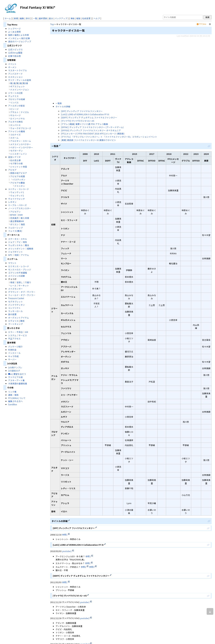Click the WikiWiki logo icon
Image resolution: width=215 pixels, height=644 pixels.
point(11,8)
